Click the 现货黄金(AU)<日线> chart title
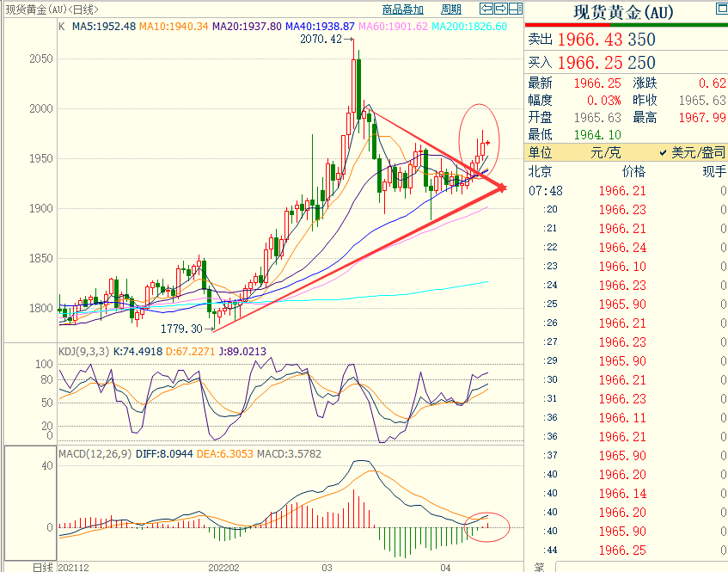728x572 pixels. point(52,9)
